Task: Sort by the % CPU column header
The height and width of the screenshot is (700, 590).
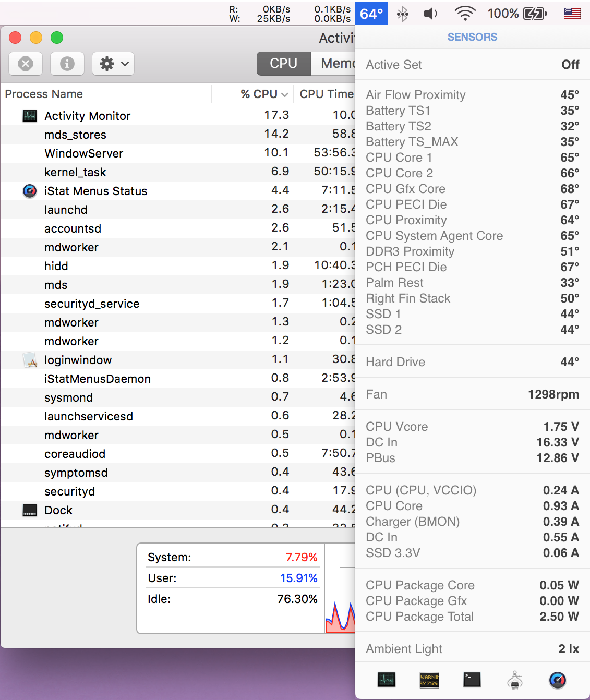Action: coord(252,94)
